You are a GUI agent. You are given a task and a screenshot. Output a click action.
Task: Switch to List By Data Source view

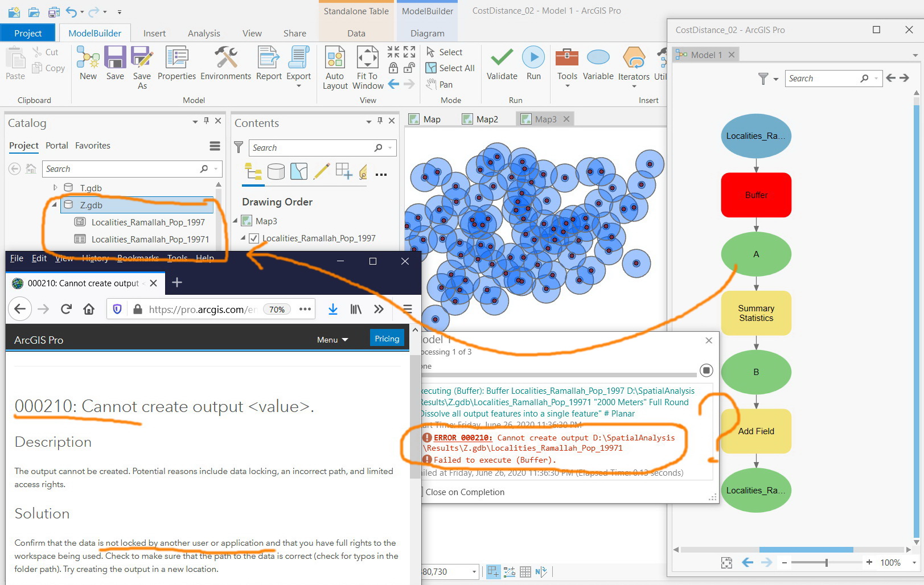276,171
